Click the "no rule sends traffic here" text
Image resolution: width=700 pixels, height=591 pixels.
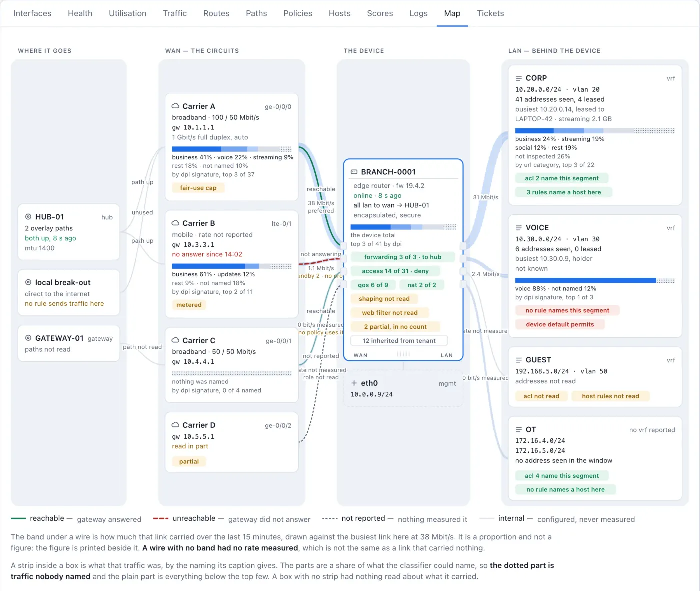click(x=64, y=304)
